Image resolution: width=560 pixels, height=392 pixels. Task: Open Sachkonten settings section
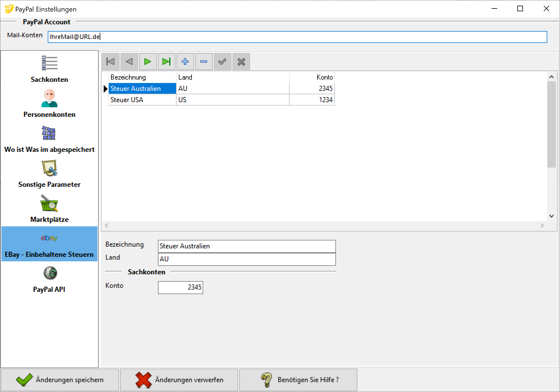pyautogui.click(x=49, y=69)
